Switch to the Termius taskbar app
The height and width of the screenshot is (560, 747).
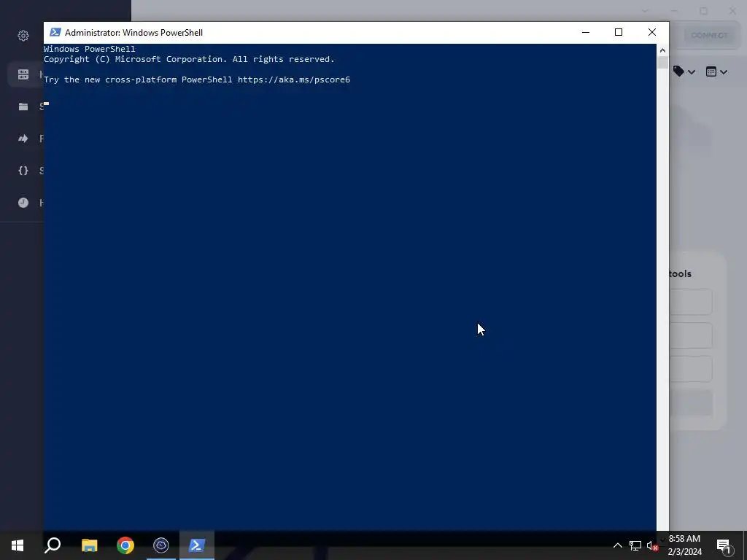click(x=161, y=545)
